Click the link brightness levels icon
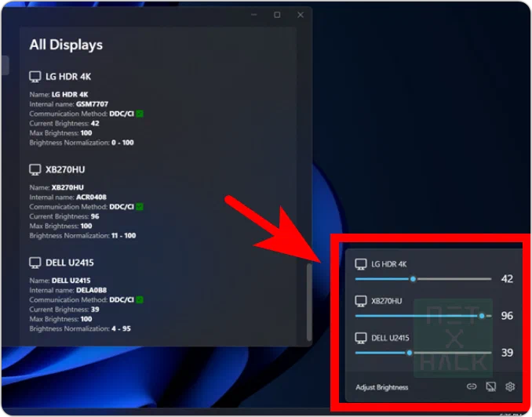Screen dimensions: 532x417 click(472, 386)
